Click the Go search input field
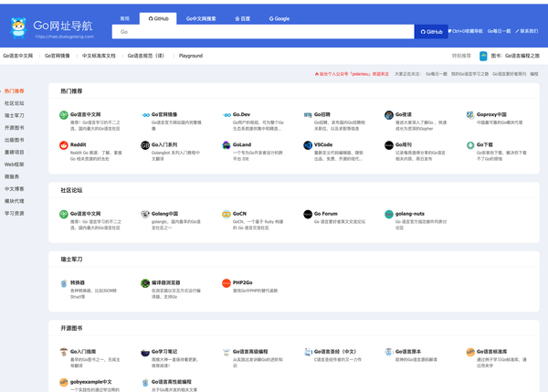Viewport: 548px width, 392px height. pos(263,32)
